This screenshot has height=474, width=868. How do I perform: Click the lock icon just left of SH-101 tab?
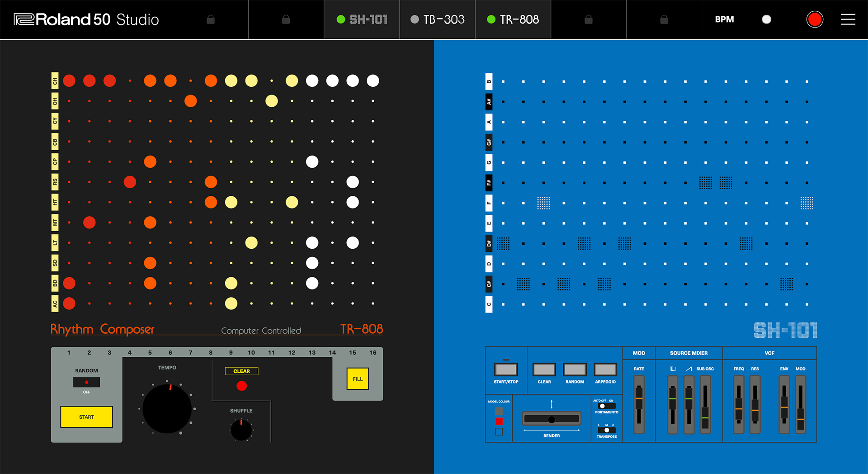click(x=286, y=19)
